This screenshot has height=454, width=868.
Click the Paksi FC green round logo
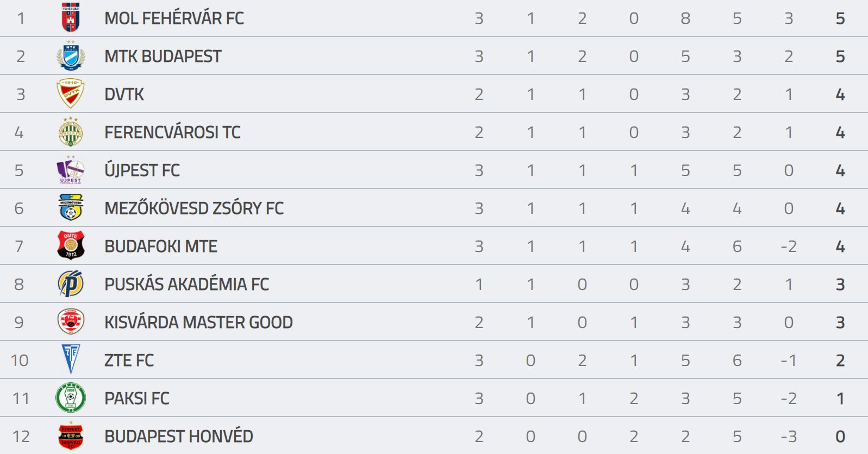click(71, 398)
